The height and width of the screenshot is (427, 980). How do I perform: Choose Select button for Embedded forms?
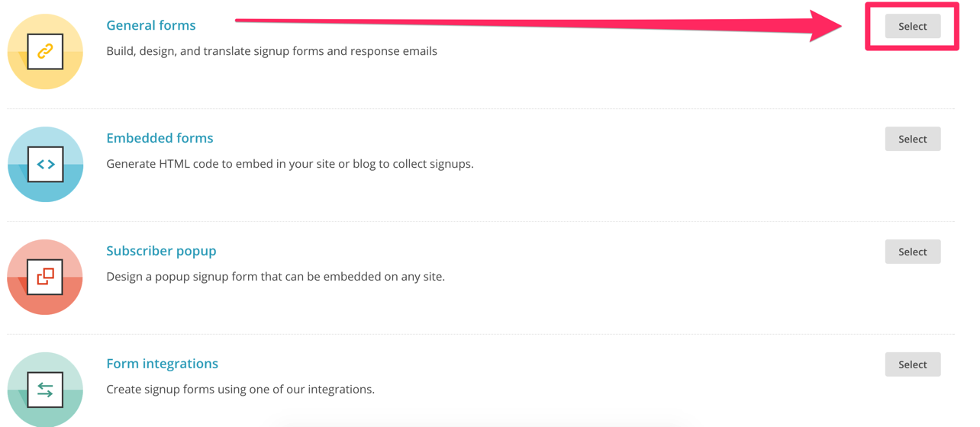coord(913,139)
